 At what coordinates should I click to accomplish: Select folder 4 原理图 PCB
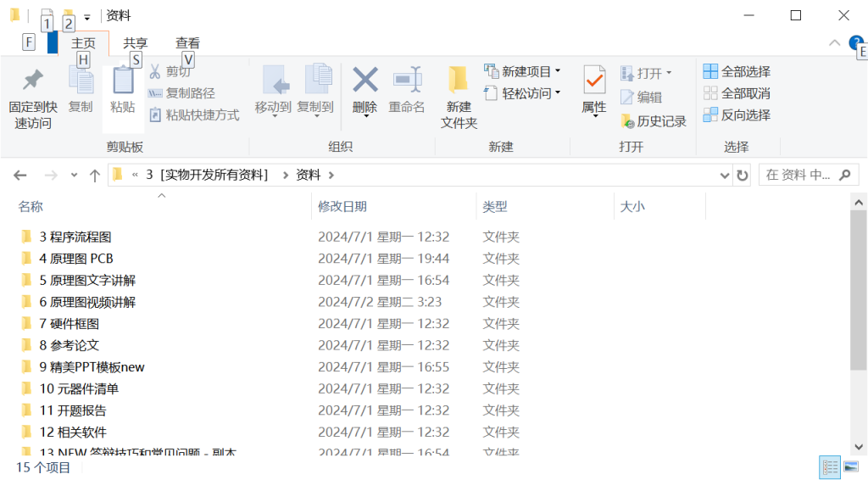(x=76, y=259)
